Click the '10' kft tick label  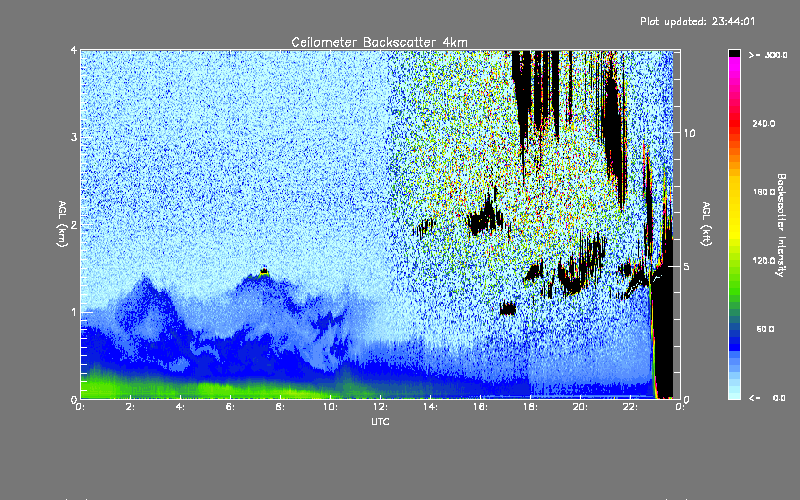click(689, 133)
